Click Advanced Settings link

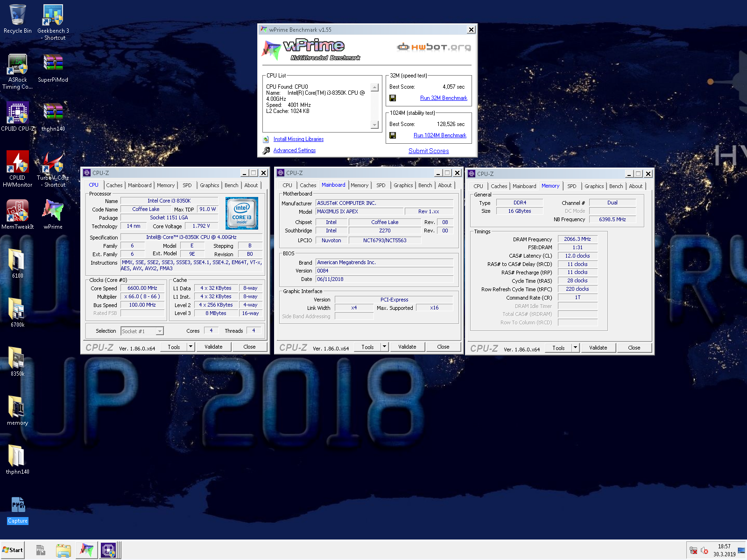[x=295, y=150]
